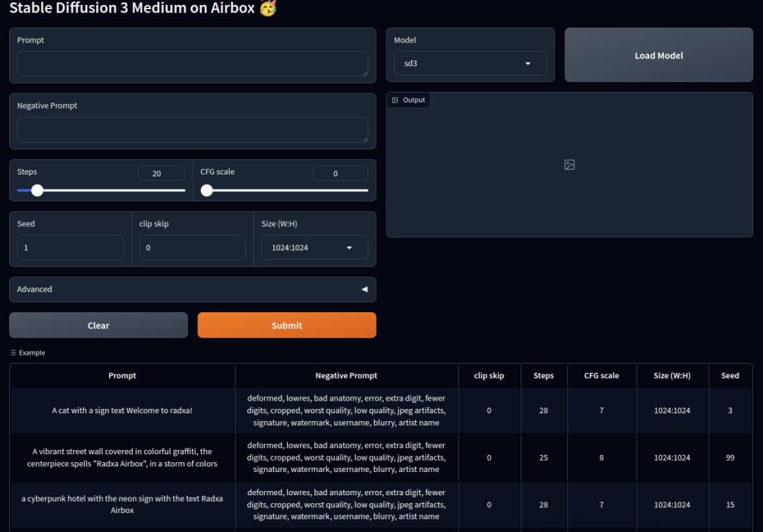Click the Steps slider handle
The width and height of the screenshot is (763, 532).
coord(37,190)
